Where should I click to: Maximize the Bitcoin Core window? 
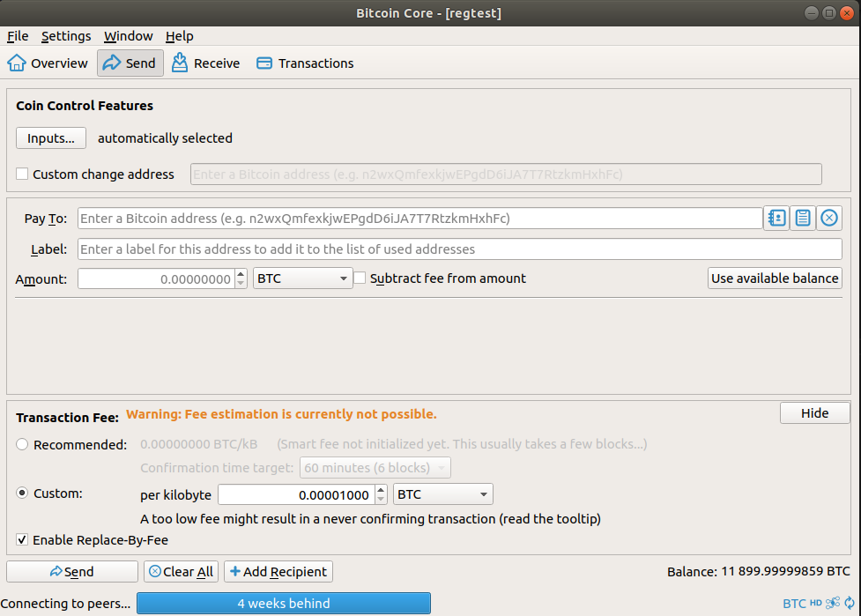point(829,13)
